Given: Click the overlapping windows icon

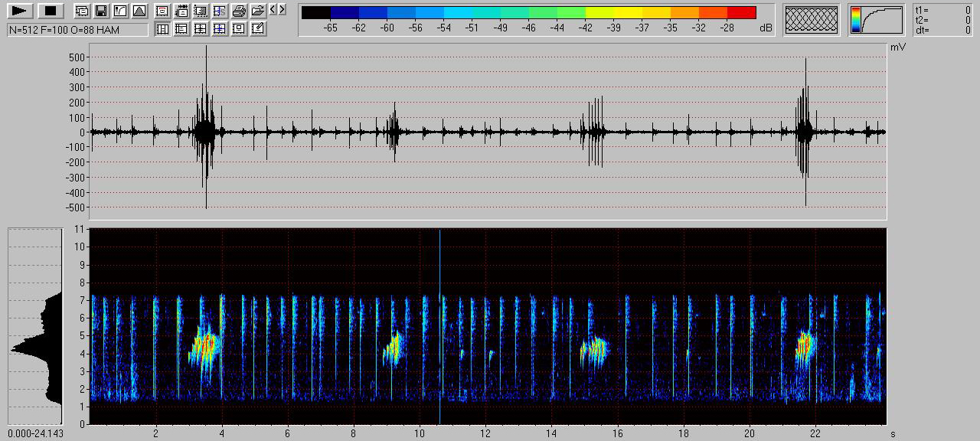Looking at the screenshot, I should (81, 11).
